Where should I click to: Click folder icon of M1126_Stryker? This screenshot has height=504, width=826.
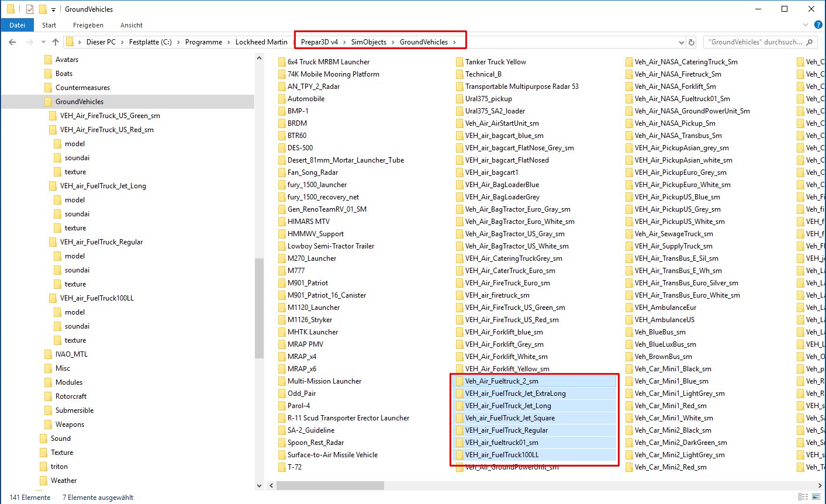point(282,320)
